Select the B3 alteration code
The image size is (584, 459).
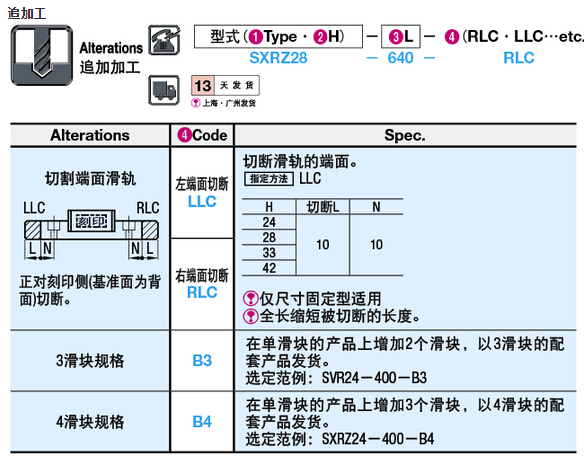[202, 361]
